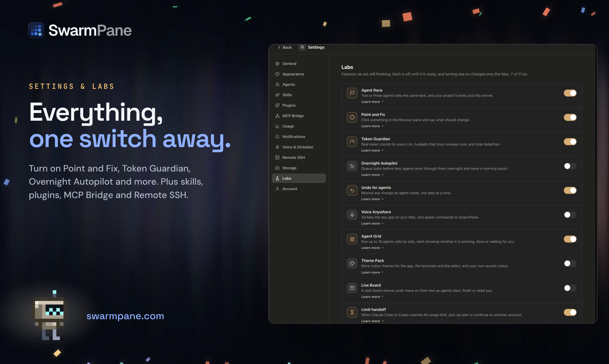This screenshot has width=609, height=364.
Task: Click the Token Guardian title
Action: [375, 139]
